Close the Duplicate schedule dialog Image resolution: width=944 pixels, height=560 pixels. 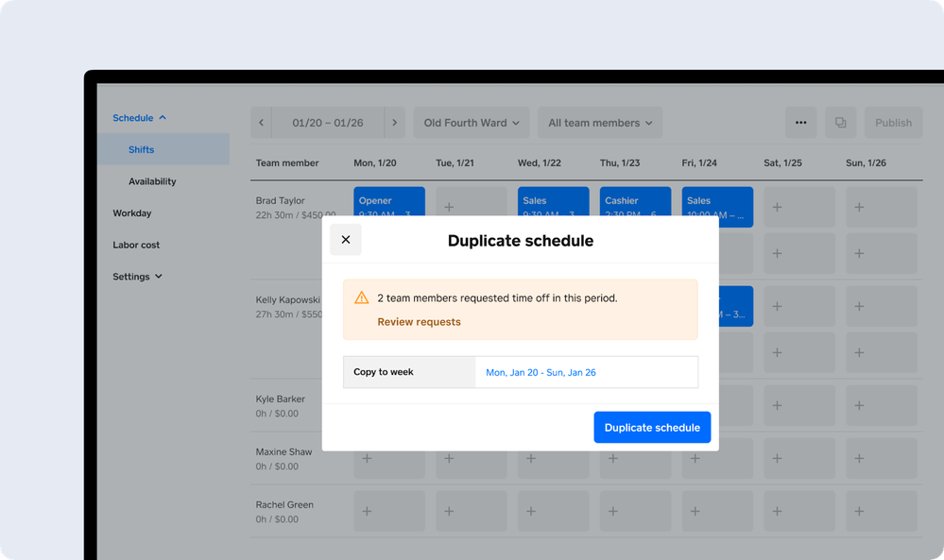(345, 240)
